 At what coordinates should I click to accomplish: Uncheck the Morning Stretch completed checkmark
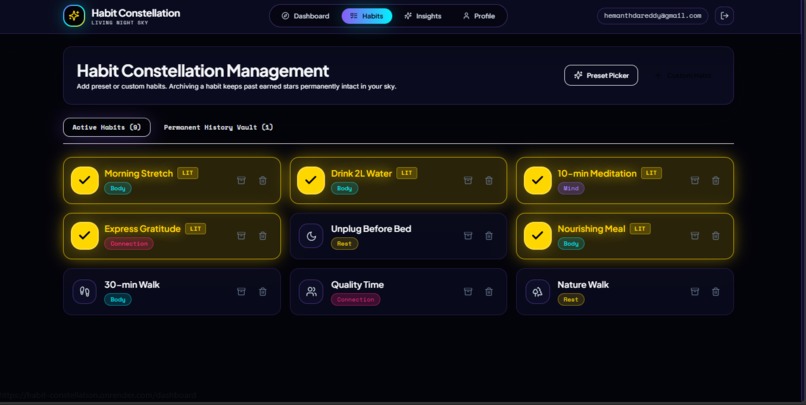click(x=85, y=180)
